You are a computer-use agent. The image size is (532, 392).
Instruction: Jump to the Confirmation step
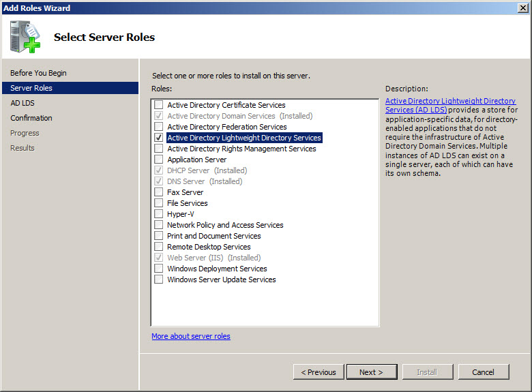(31, 118)
